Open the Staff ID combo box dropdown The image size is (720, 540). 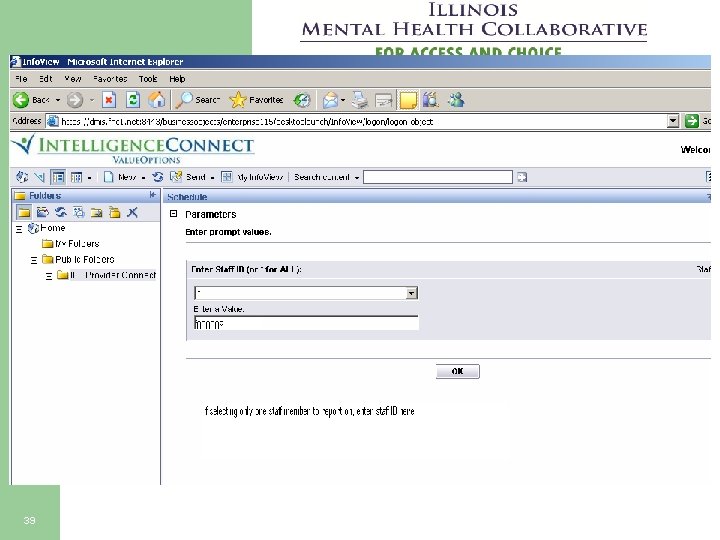pos(411,293)
